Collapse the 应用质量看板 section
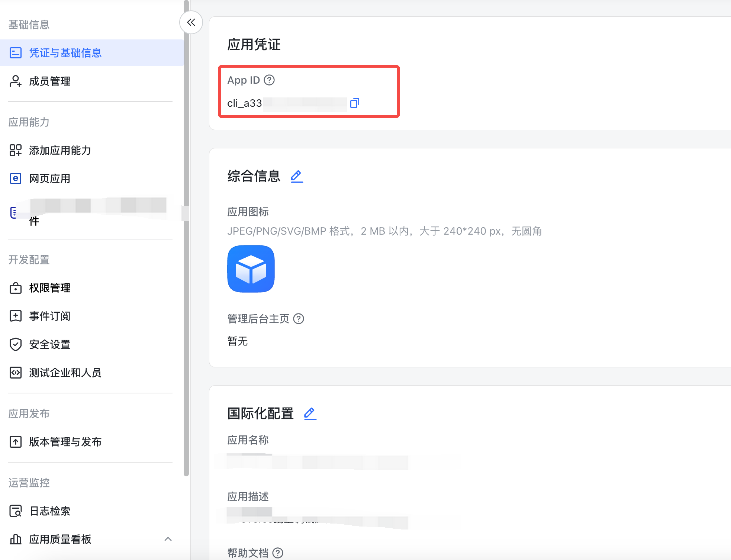This screenshot has width=731, height=560. (168, 539)
